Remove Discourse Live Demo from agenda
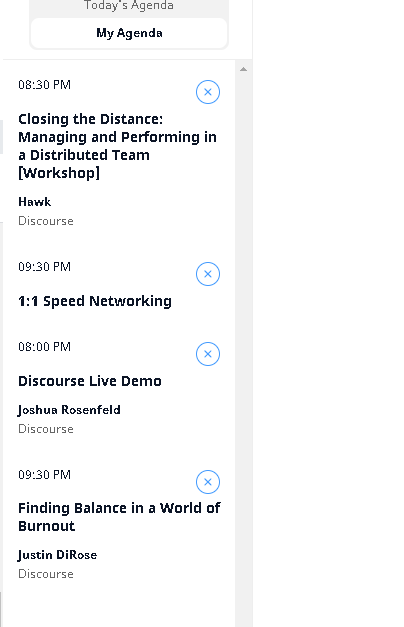The height and width of the screenshot is (627, 404). (x=208, y=354)
